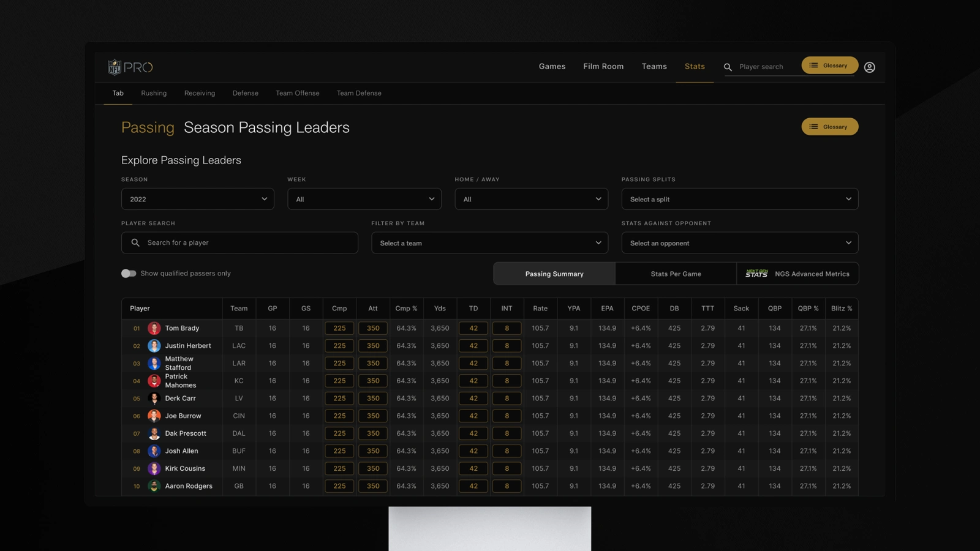Click Aaron Rodgers' avatar

point(154,486)
